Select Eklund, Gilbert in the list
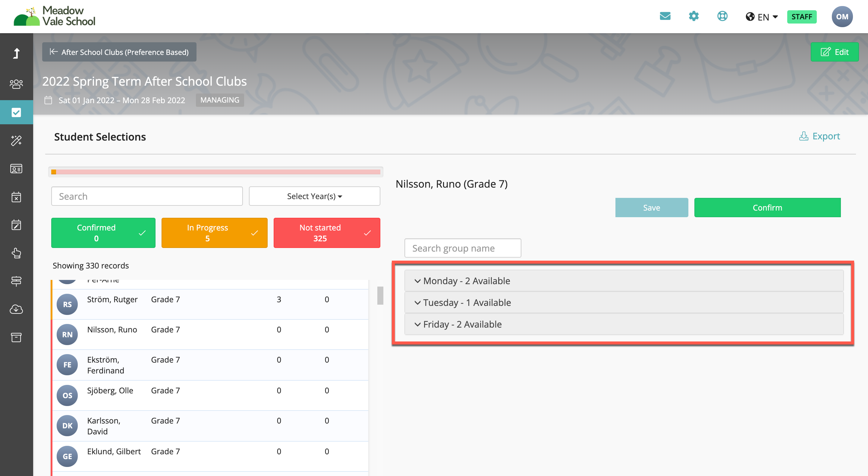 pos(114,451)
